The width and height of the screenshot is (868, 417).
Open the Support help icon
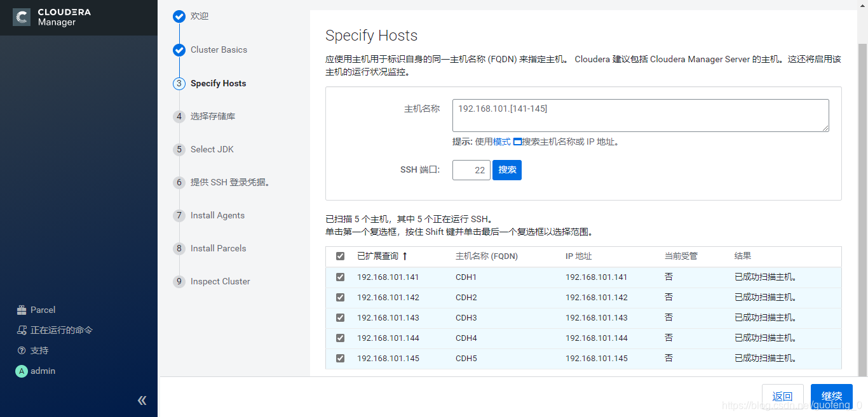point(22,350)
